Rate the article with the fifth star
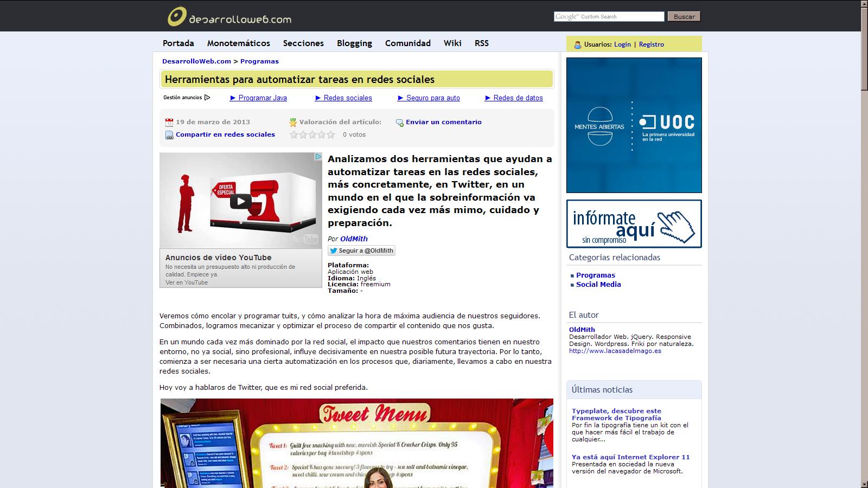The image size is (868, 488). (331, 134)
